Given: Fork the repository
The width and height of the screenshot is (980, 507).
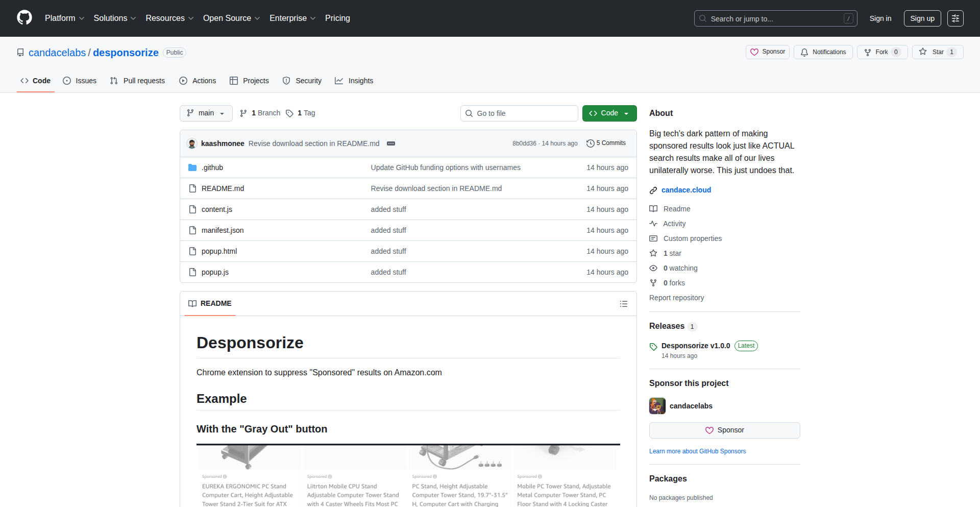Looking at the screenshot, I should (883, 52).
